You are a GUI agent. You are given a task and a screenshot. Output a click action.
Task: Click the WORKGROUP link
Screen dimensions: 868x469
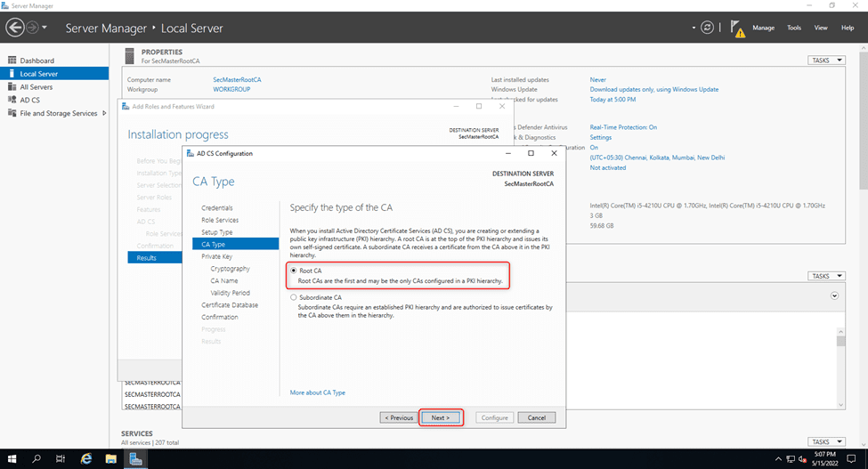coord(231,90)
